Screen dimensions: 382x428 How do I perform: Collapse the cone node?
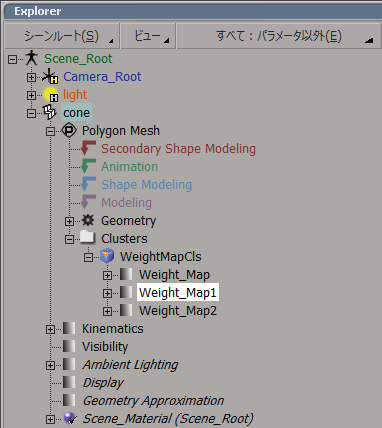pos(31,114)
